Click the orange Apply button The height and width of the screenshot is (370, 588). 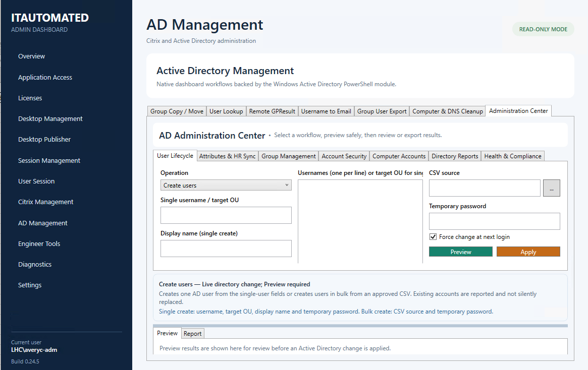[x=528, y=252]
